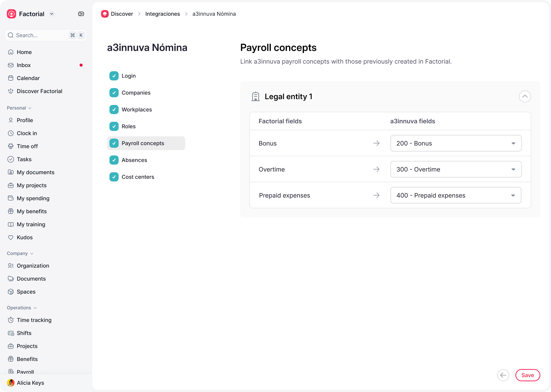Click the Operations Projects briefcase icon

(x=11, y=346)
